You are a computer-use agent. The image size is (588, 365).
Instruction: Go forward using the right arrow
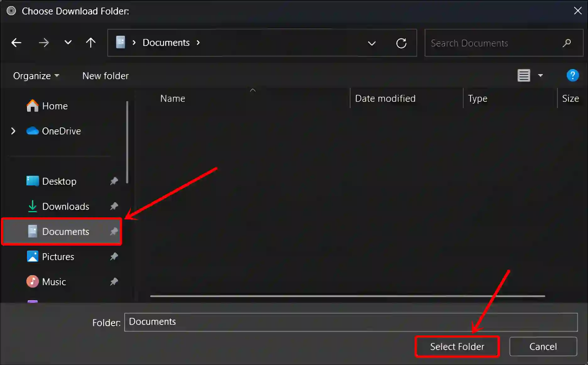pos(44,43)
